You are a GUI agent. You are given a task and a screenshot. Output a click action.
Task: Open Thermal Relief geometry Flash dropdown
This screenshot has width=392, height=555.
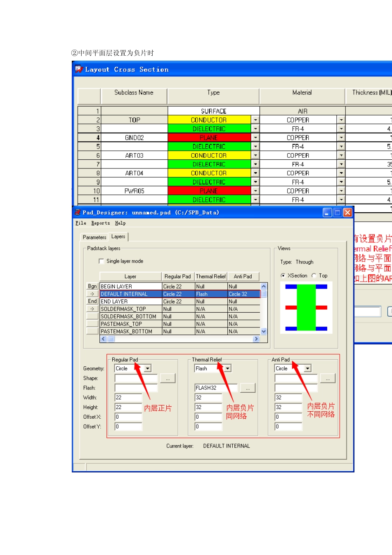[228, 369]
